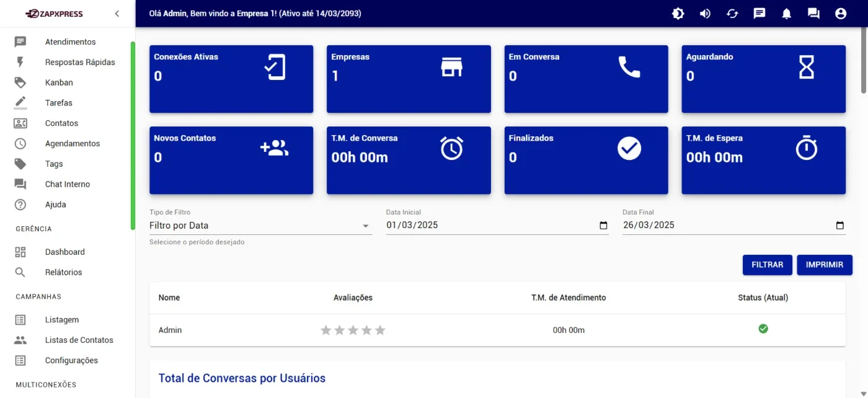Click the Conexões Ativas phone-check icon
Image resolution: width=868 pixels, height=398 pixels.
[x=275, y=67]
